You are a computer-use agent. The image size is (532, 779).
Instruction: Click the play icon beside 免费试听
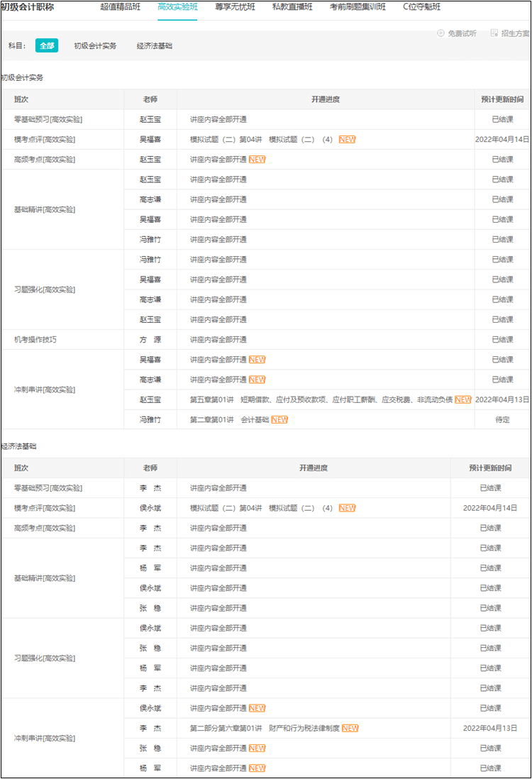point(440,33)
